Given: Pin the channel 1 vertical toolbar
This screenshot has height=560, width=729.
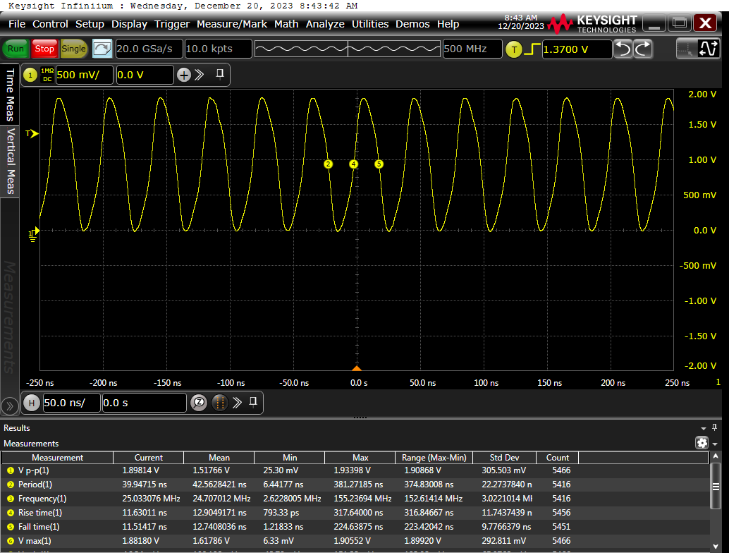Looking at the screenshot, I should point(220,75).
